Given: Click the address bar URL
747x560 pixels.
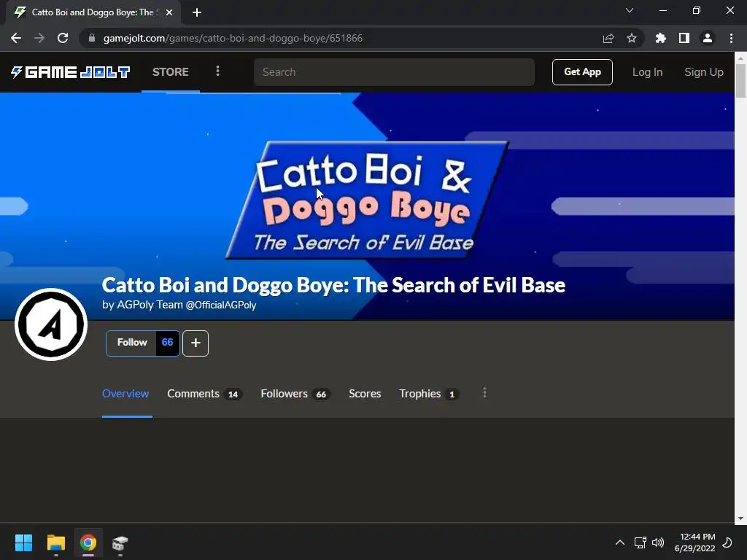Looking at the screenshot, I should click(233, 38).
